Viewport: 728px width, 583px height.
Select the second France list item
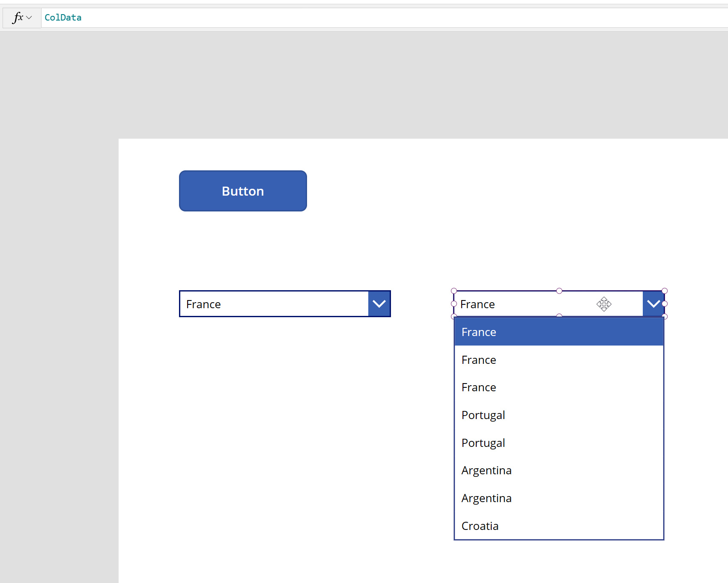coord(478,360)
